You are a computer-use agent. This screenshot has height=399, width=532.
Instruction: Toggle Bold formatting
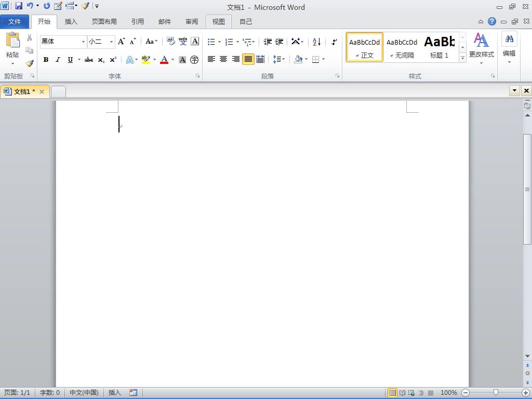click(x=46, y=60)
